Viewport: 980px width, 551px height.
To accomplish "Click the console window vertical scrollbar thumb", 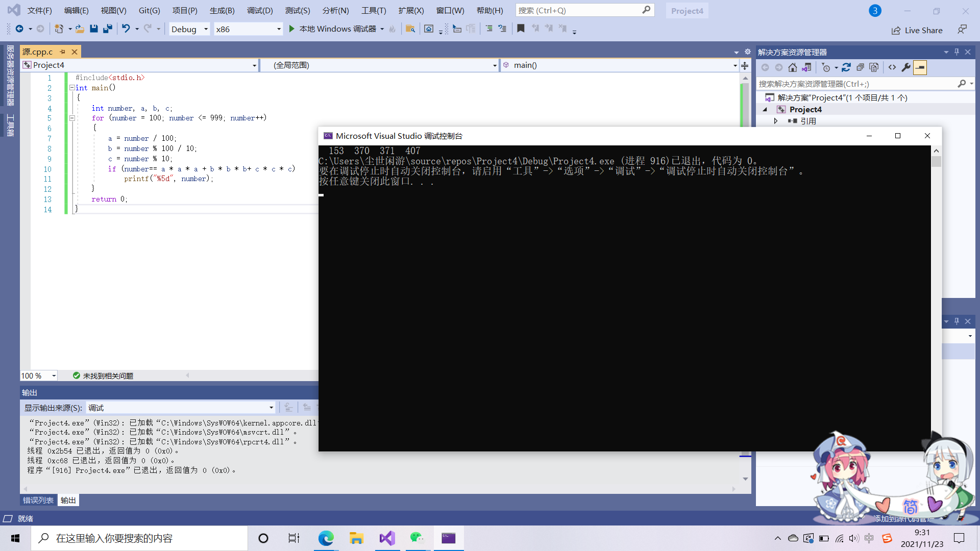I will coord(936,162).
